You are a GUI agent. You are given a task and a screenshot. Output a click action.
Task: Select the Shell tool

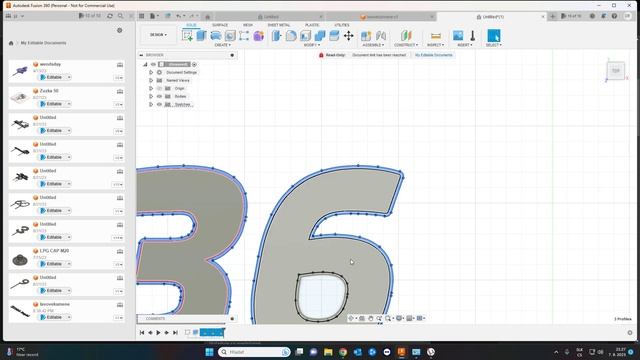(305, 36)
